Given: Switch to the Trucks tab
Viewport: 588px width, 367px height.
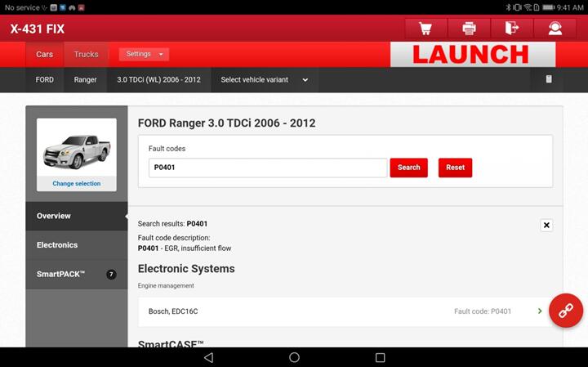Looking at the screenshot, I should 86,55.
